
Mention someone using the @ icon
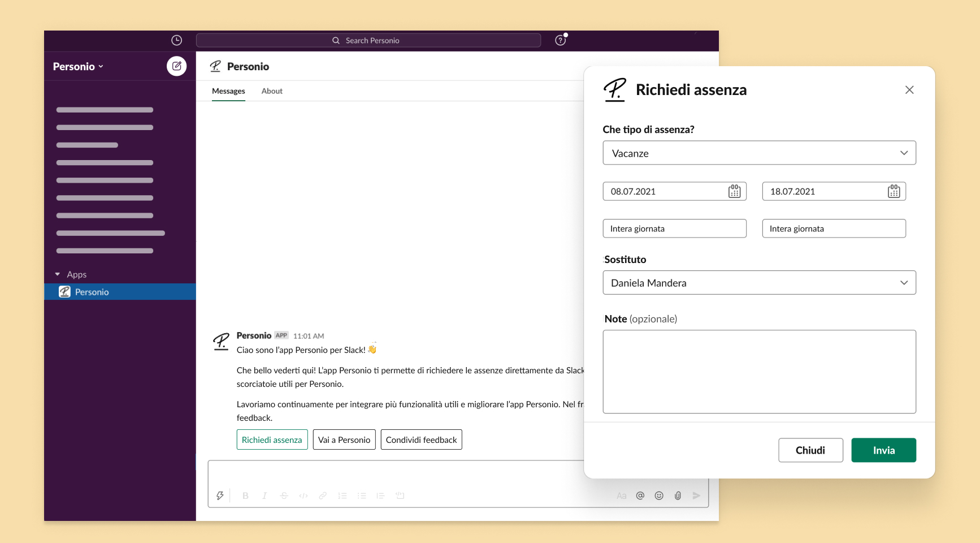640,495
